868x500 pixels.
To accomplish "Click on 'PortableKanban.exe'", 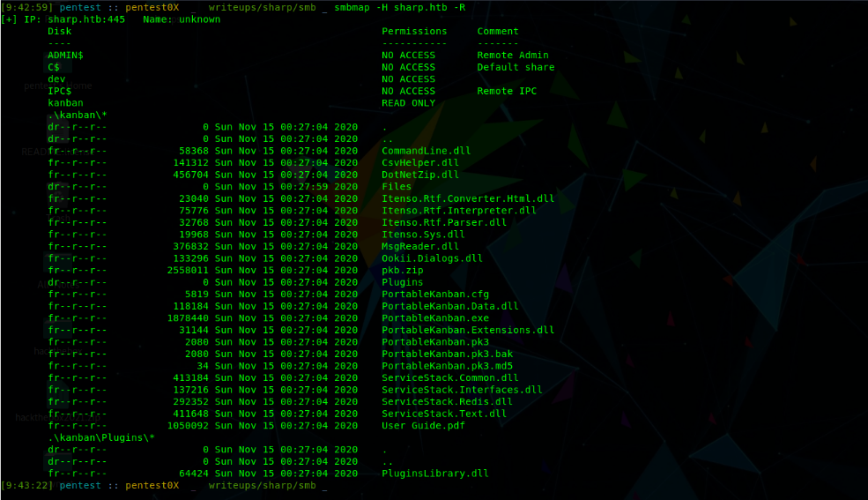I will (435, 317).
